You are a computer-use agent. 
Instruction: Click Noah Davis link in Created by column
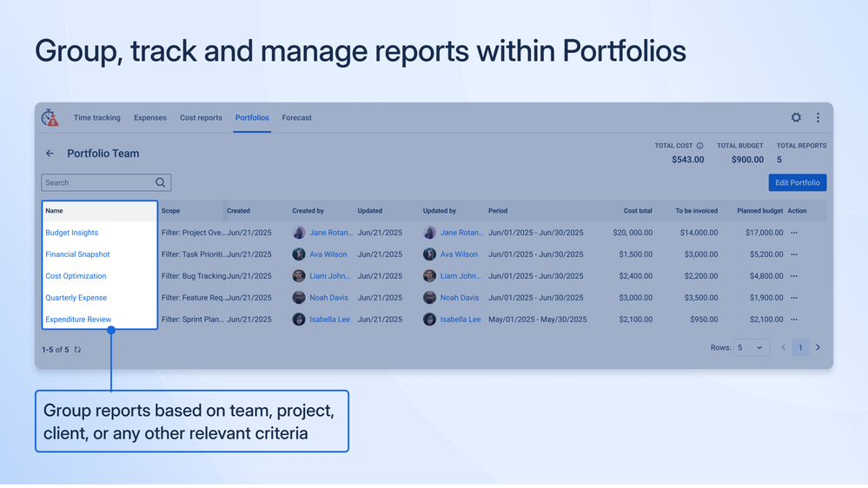328,298
